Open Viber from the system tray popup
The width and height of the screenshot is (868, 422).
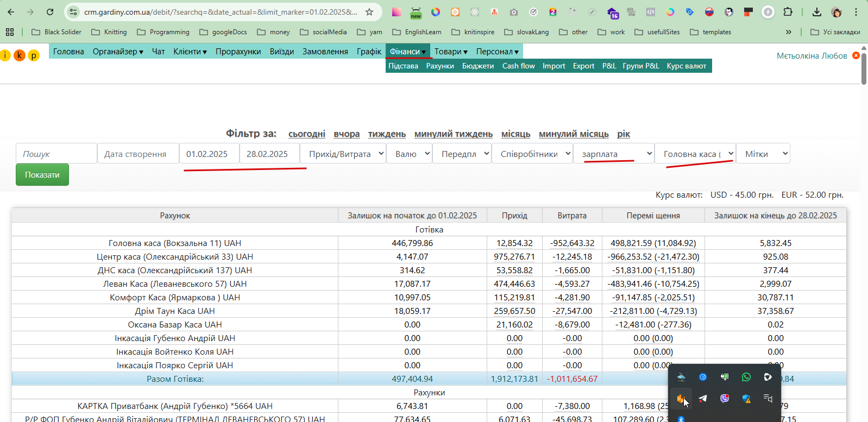point(725,399)
